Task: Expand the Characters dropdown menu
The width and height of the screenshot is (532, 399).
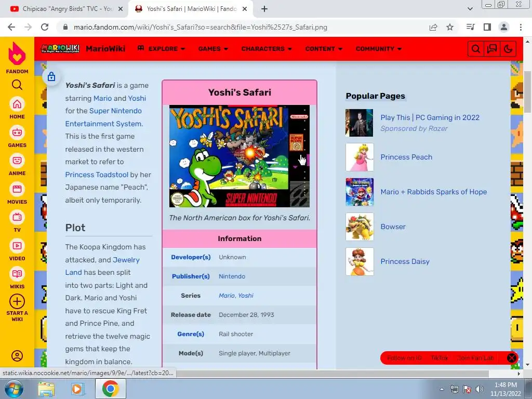Action: pyautogui.click(x=267, y=49)
